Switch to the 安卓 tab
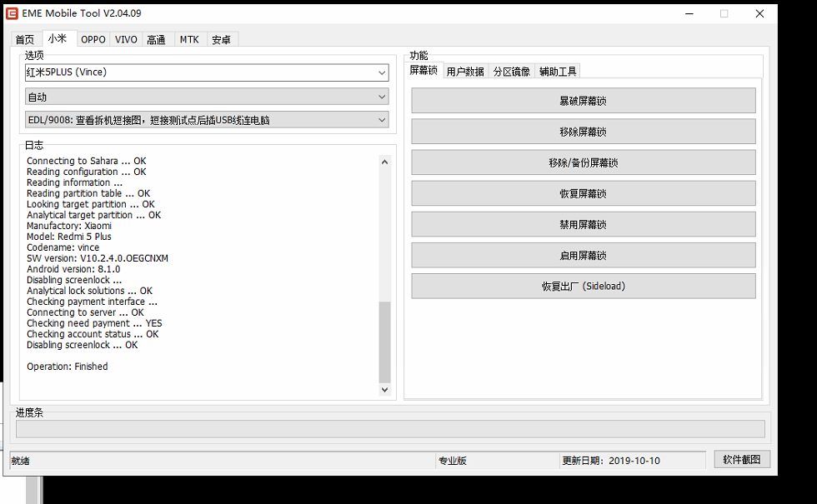Image resolution: width=817 pixels, height=504 pixels. click(x=222, y=40)
